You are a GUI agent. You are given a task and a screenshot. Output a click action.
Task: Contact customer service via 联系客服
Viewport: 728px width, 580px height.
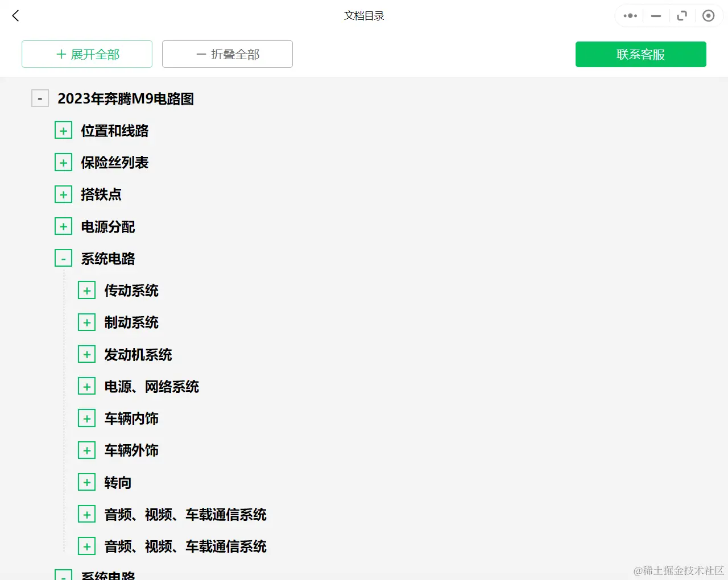(x=640, y=54)
